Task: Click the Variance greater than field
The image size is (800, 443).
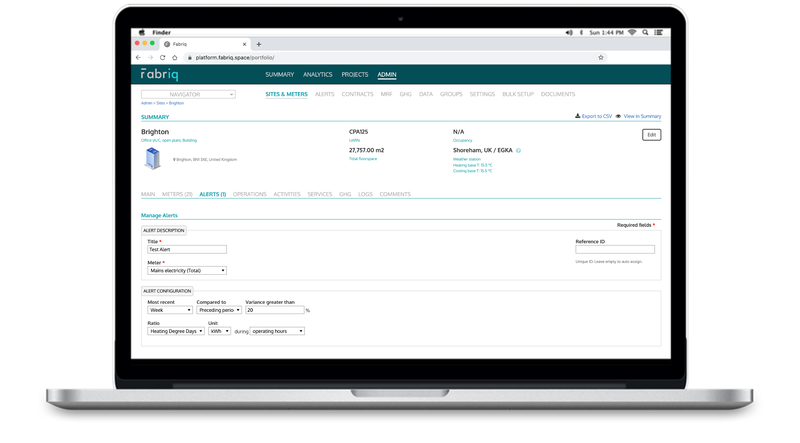Action: pyautogui.click(x=274, y=310)
